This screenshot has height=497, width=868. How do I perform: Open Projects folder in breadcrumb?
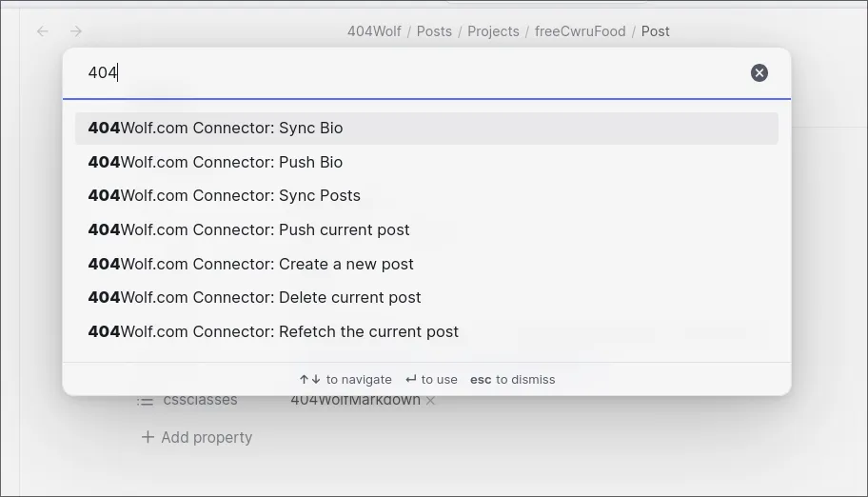coord(493,31)
